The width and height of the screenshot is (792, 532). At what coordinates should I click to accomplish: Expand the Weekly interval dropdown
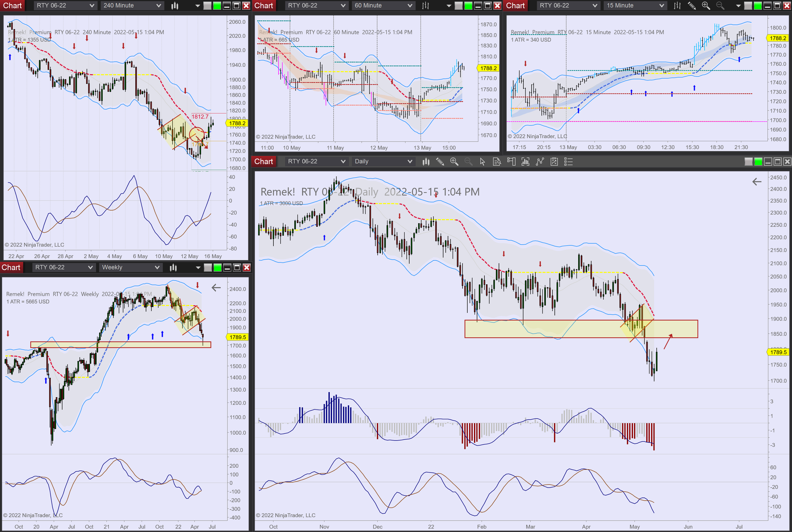(130, 267)
